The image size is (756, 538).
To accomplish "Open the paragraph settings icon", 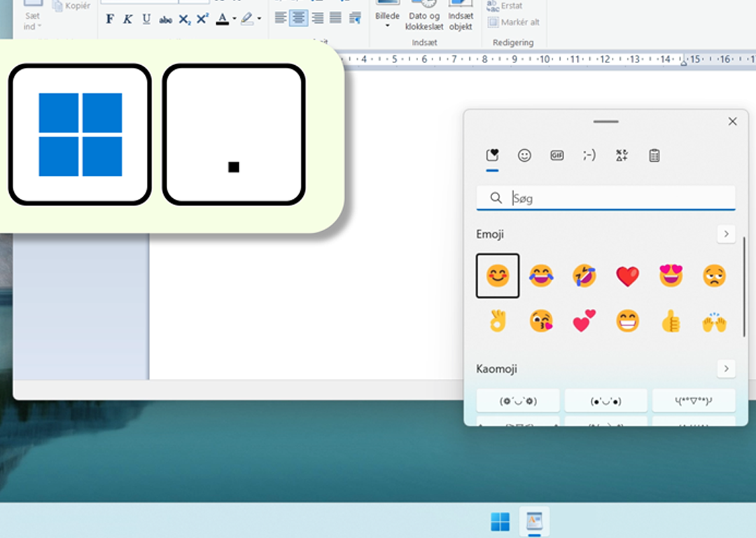I will pyautogui.click(x=356, y=18).
